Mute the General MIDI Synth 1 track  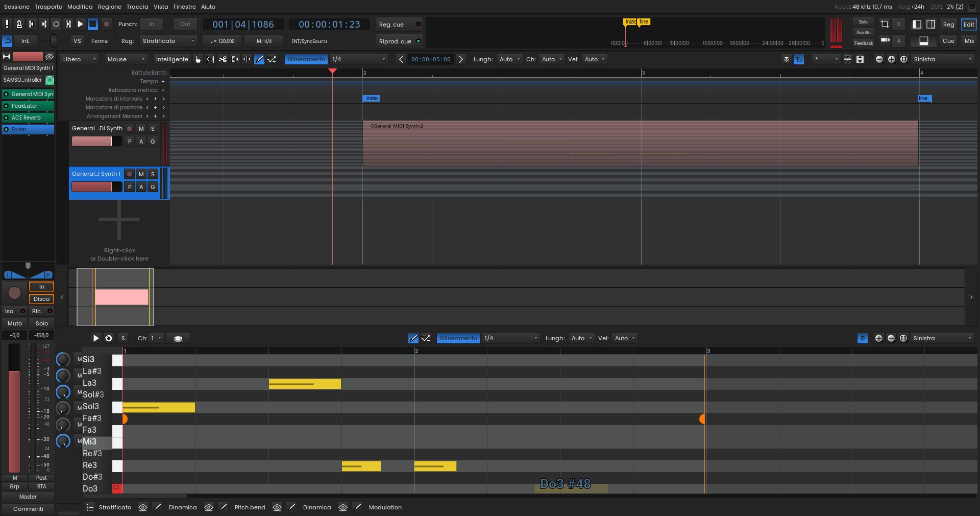pos(141,174)
